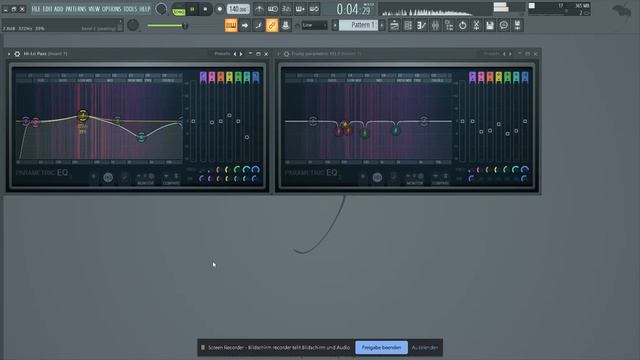The width and height of the screenshot is (640, 360).
Task: Open Presets on left EQ window
Action: (x=222, y=53)
